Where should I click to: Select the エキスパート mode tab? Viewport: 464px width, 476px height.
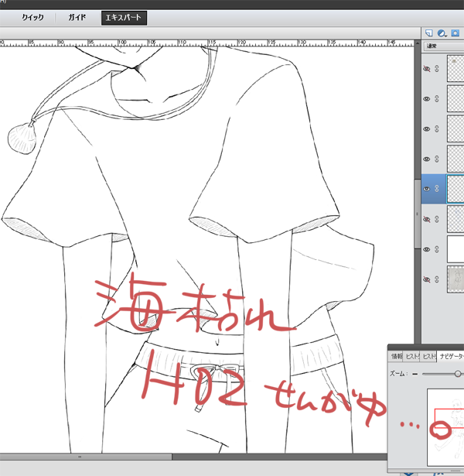pos(124,18)
